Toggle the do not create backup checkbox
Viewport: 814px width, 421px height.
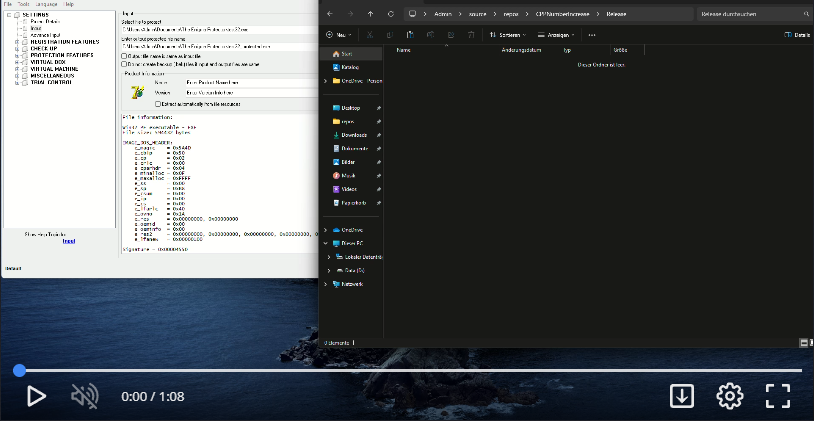click(x=124, y=64)
